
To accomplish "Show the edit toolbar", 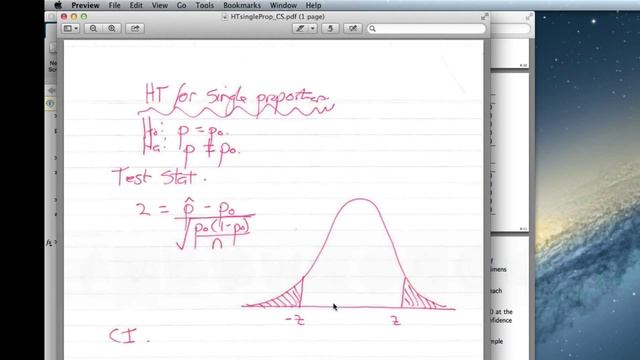I will pos(353,28).
